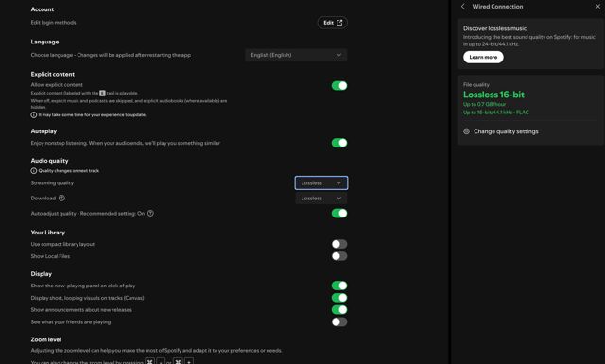Click the Lossless 16-bit file quality text
Image resolution: width=605 pixels, height=364 pixels.
point(493,95)
